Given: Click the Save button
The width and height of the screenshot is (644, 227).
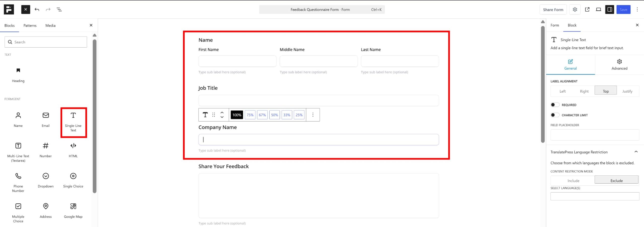Looking at the screenshot, I should pos(623,10).
